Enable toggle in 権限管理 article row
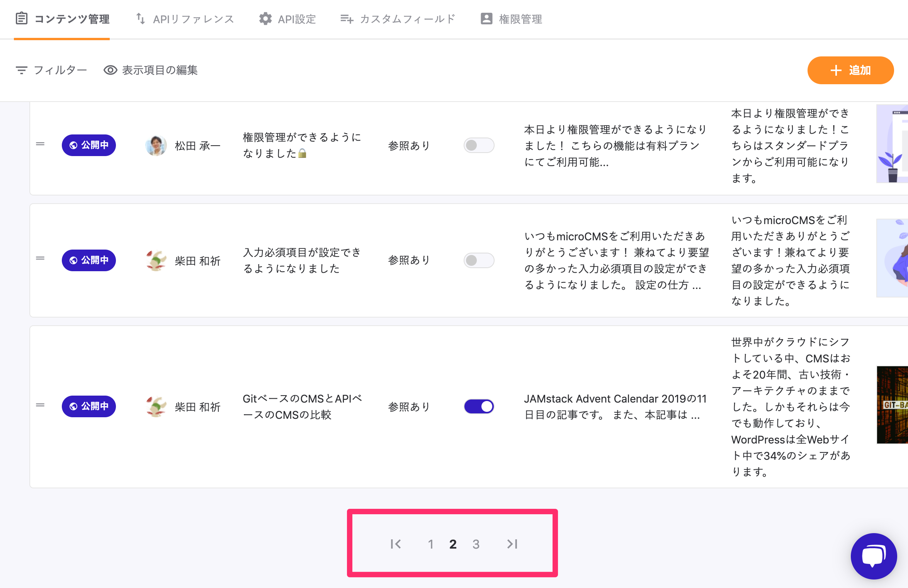Viewport: 908px width, 588px height. [479, 145]
